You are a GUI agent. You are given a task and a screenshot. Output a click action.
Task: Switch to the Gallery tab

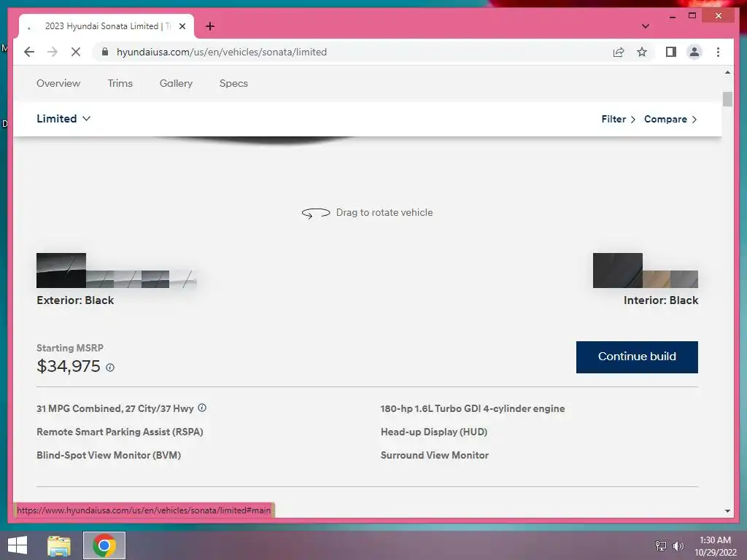click(176, 83)
